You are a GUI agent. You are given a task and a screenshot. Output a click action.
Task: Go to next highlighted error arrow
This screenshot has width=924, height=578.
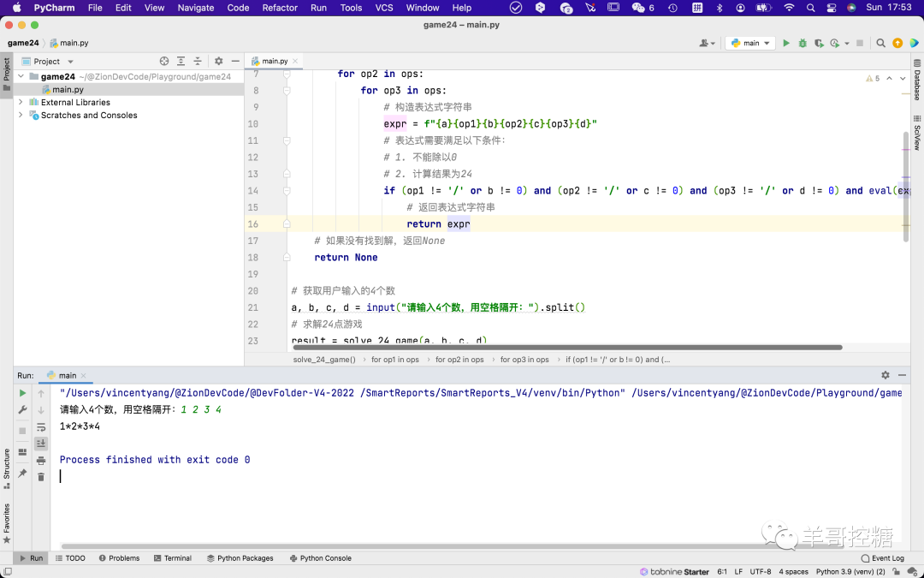(903, 79)
